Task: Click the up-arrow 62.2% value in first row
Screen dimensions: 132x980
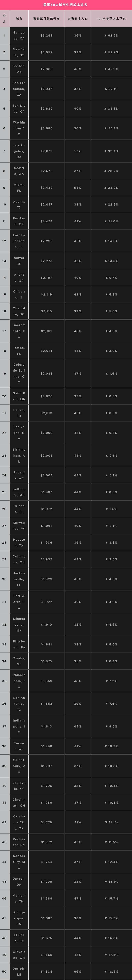Action: point(111,35)
